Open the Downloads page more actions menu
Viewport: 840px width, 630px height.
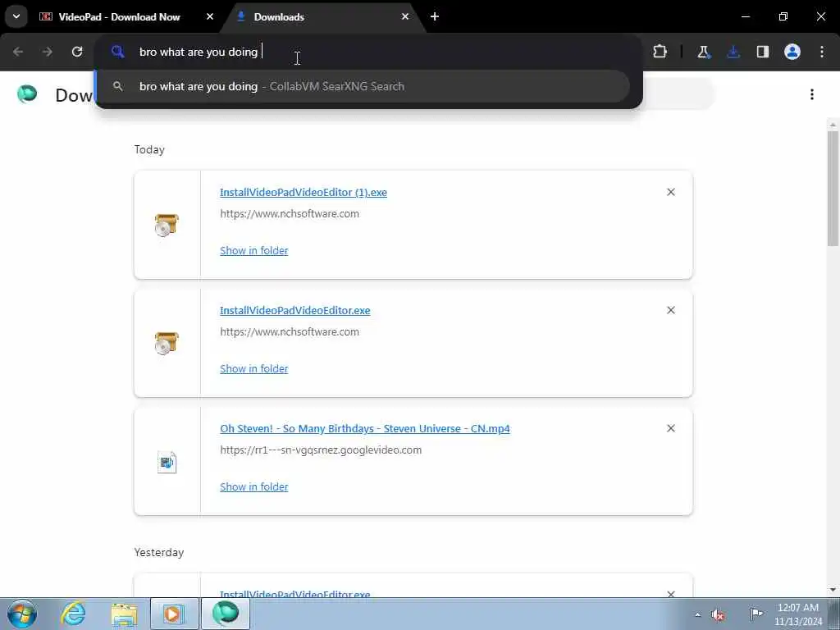[812, 94]
